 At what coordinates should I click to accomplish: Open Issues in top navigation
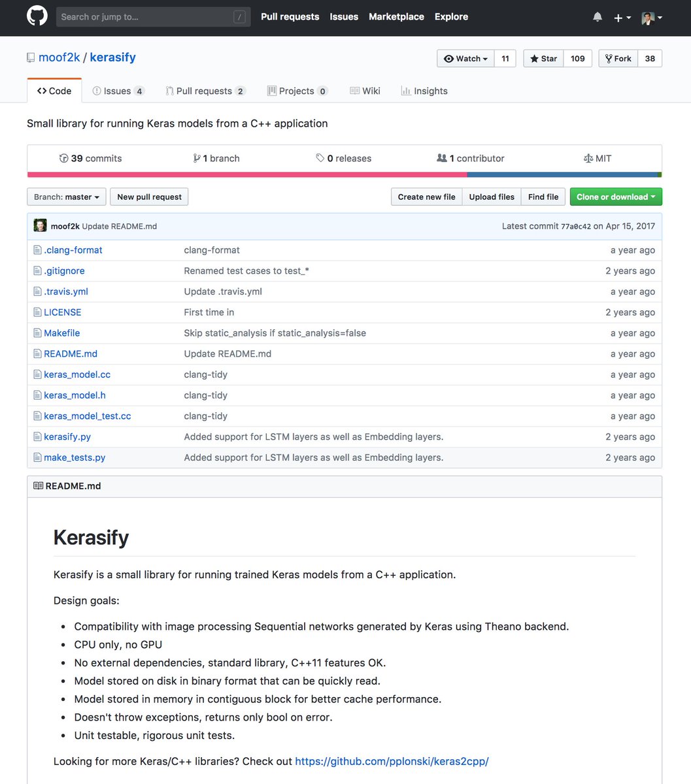tap(344, 17)
